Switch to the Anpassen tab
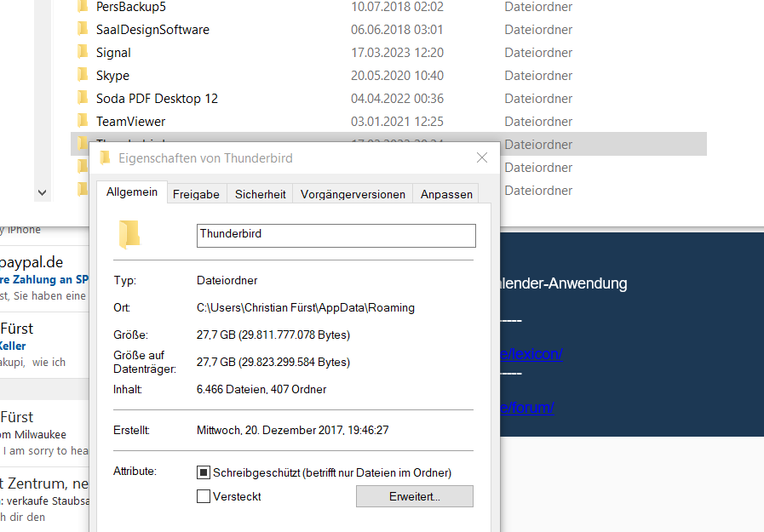 click(x=446, y=194)
